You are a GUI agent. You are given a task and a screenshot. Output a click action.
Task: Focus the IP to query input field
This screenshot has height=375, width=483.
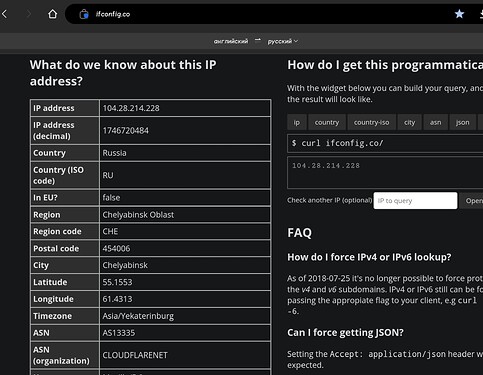[x=415, y=201]
